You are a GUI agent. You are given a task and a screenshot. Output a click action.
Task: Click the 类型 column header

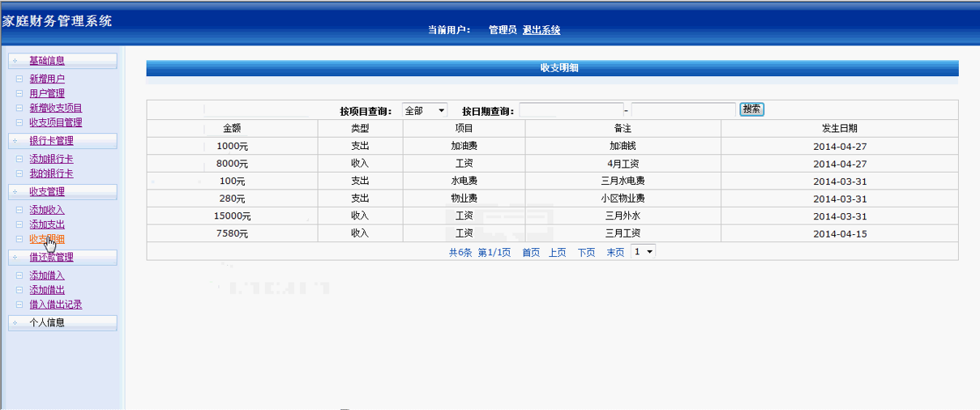(360, 128)
